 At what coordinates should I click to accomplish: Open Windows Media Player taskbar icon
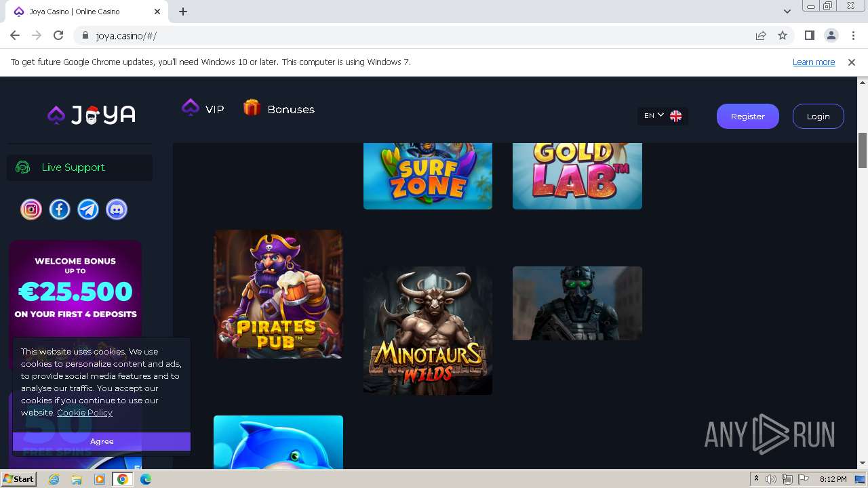[100, 479]
